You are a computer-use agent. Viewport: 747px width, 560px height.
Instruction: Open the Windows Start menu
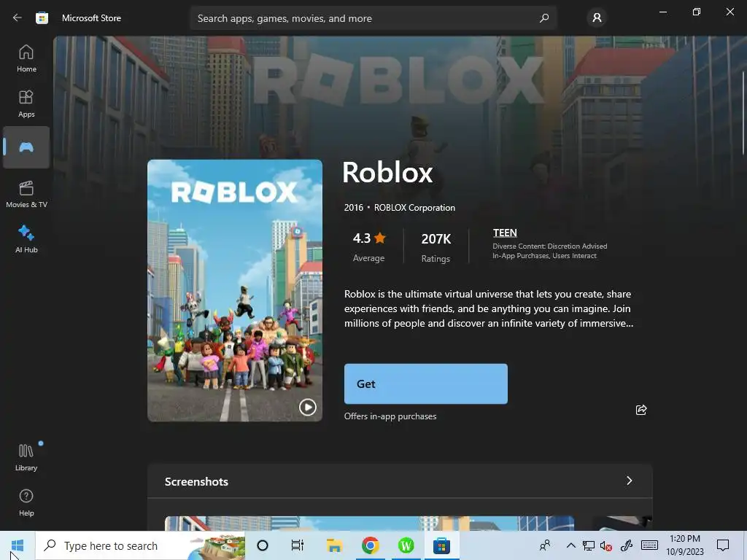(18, 545)
